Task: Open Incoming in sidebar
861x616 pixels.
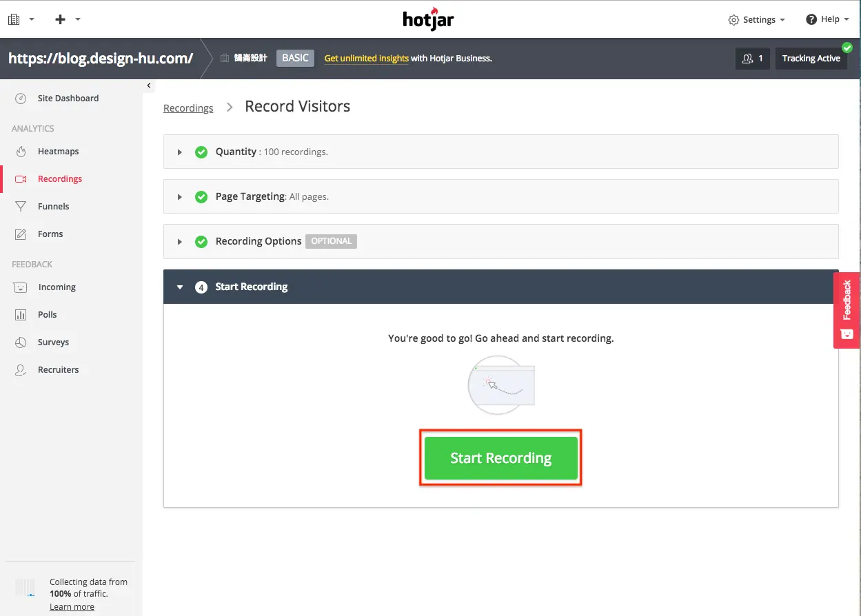Action: [x=57, y=287]
